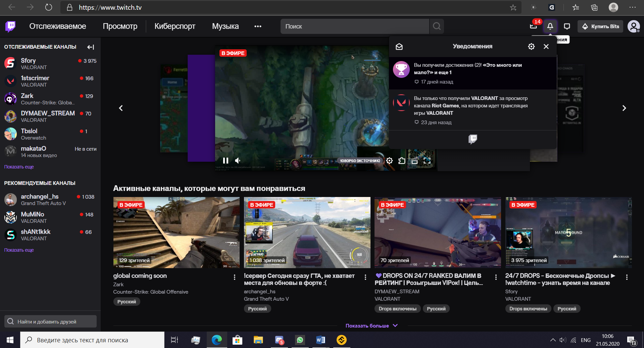644x348 pixels.
Task: Add page to favorites star in address bar
Action: [x=513, y=7]
